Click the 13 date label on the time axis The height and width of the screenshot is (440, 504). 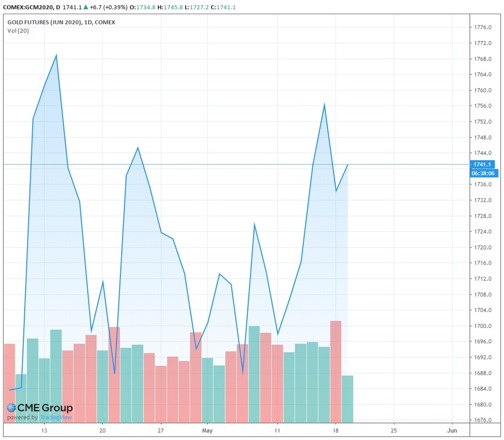(44, 430)
